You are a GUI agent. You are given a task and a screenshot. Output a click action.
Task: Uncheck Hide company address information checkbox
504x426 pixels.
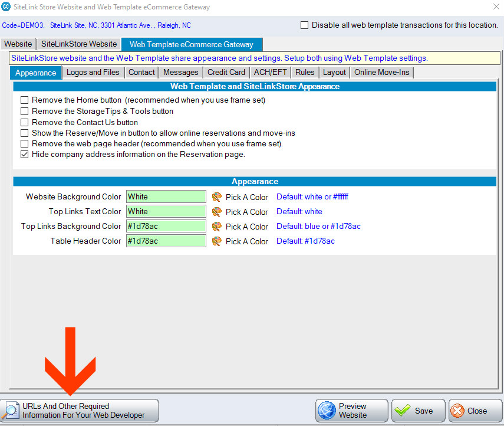tap(24, 155)
